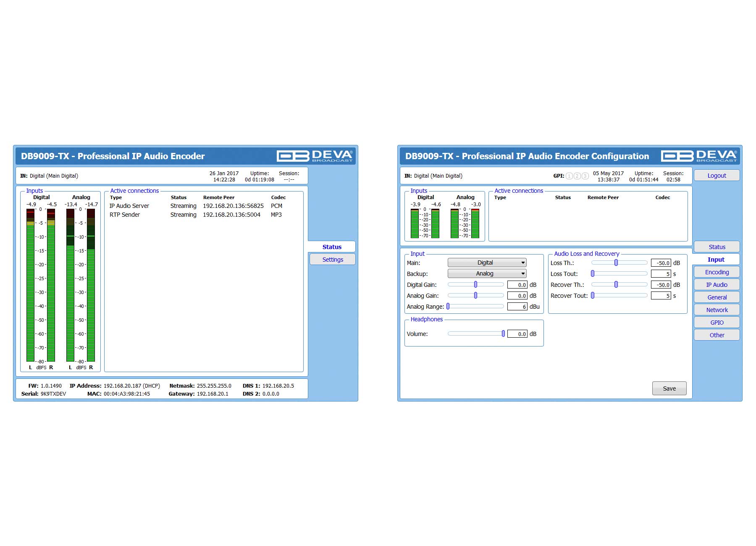
Task: Open the Other settings tab
Action: (x=717, y=335)
